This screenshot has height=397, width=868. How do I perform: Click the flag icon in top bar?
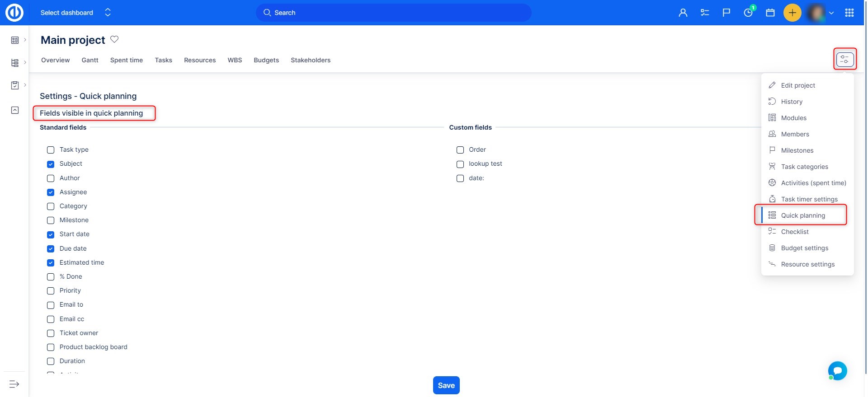(x=726, y=13)
